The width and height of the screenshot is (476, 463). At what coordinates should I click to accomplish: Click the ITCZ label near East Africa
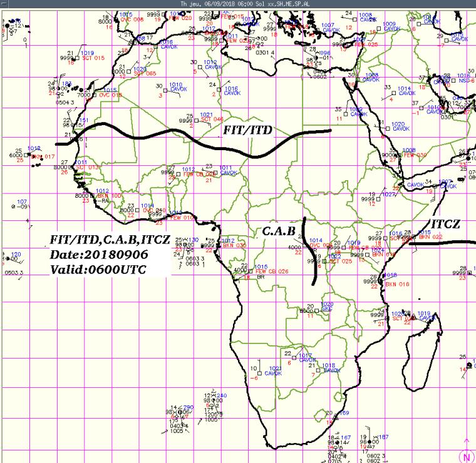445,225
